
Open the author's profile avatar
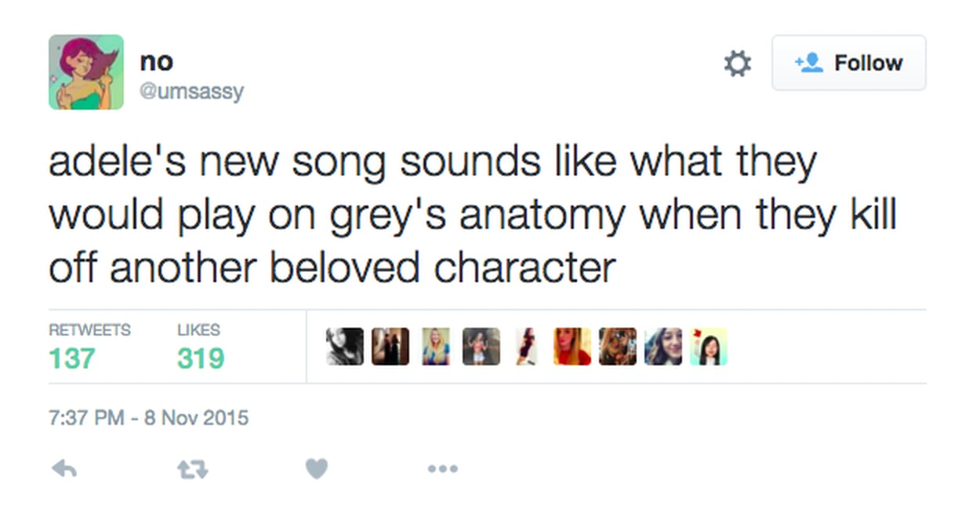pos(86,72)
